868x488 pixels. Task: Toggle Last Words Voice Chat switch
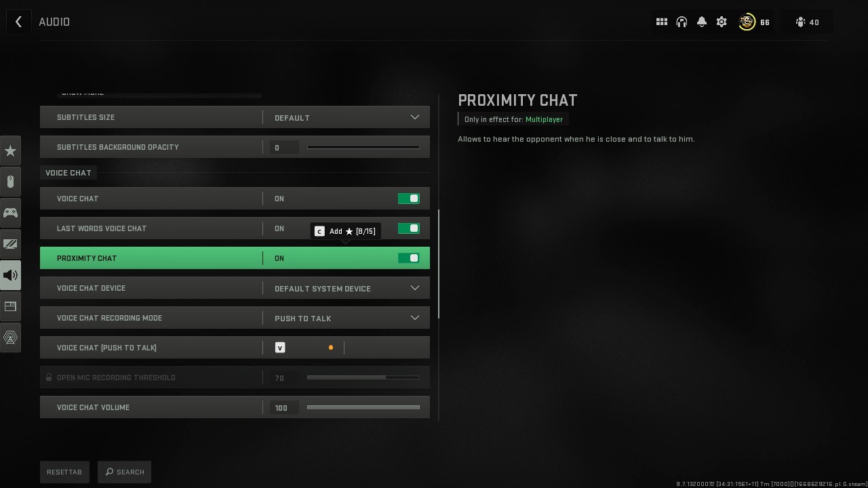(x=408, y=228)
